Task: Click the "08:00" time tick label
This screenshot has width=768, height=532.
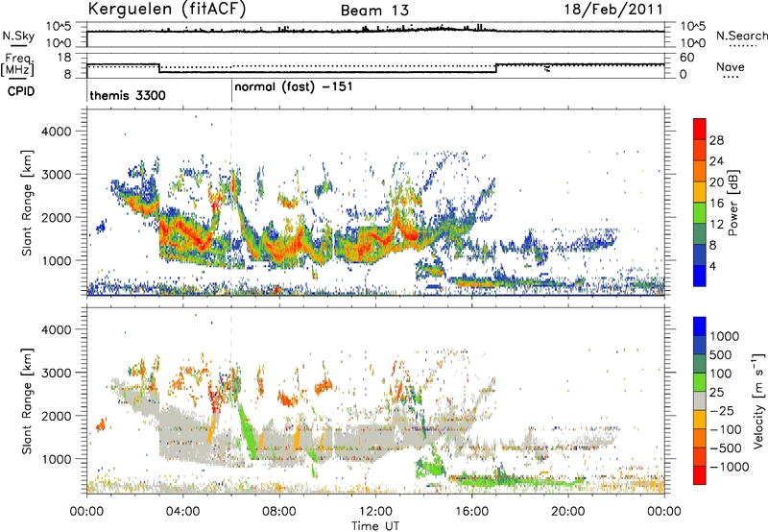Action: [279, 512]
